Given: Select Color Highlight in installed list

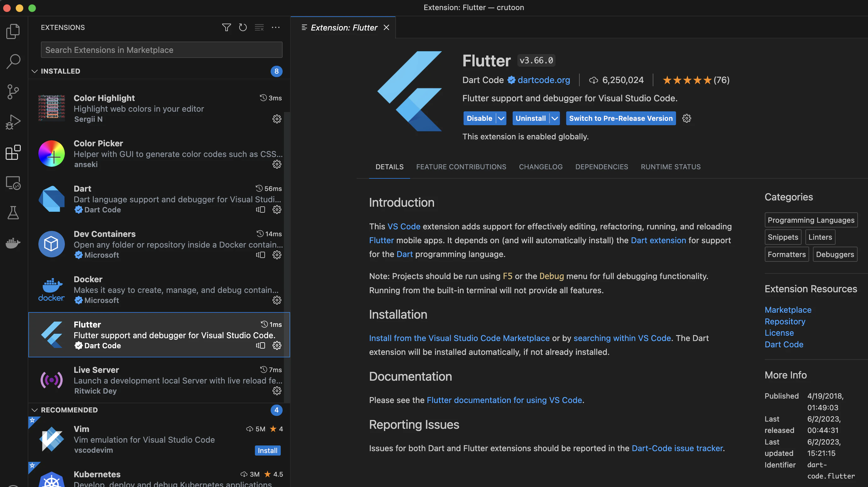Looking at the screenshot, I should point(159,108).
